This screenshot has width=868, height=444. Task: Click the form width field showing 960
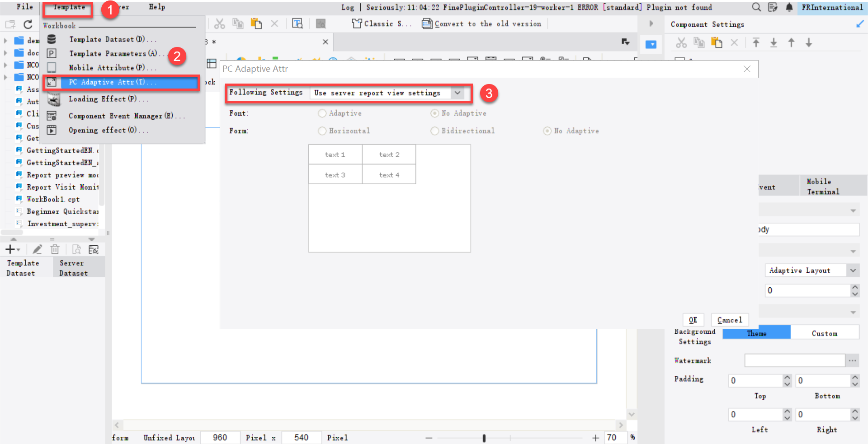(220, 438)
